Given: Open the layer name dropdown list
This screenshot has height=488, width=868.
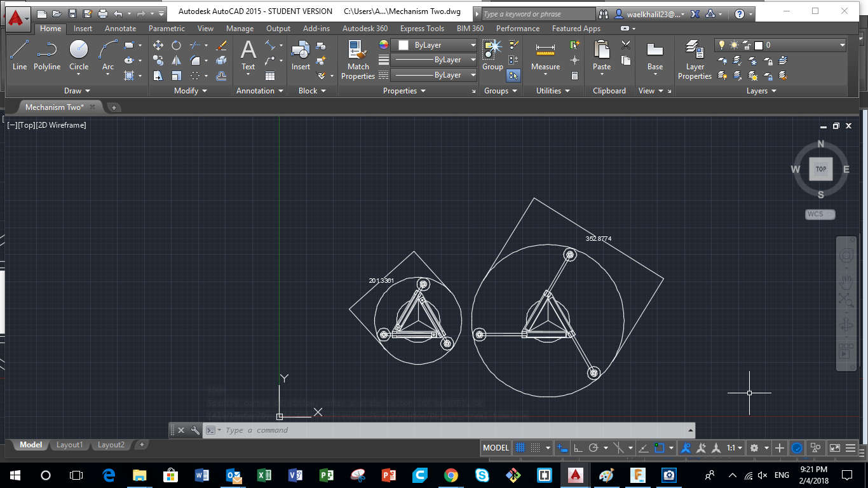Looking at the screenshot, I should point(842,45).
